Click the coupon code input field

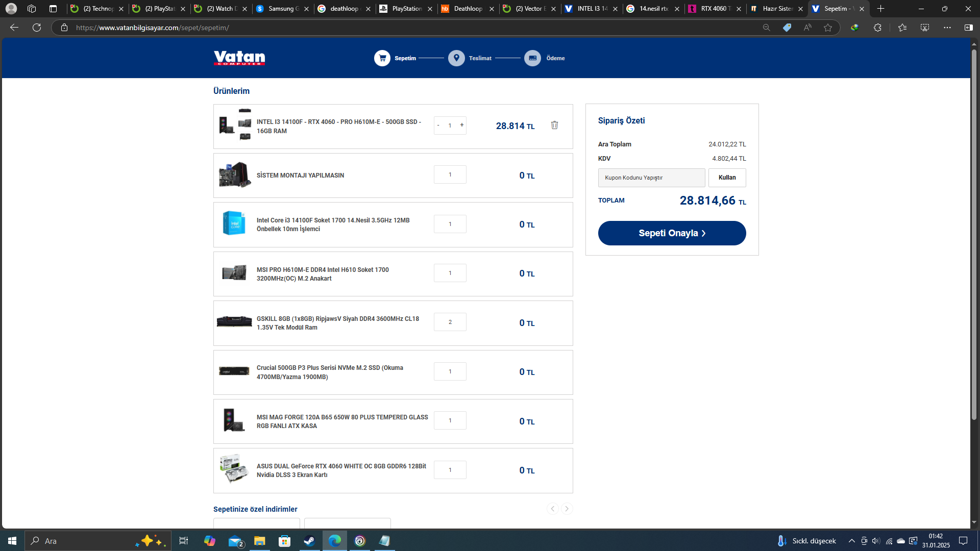click(x=651, y=178)
